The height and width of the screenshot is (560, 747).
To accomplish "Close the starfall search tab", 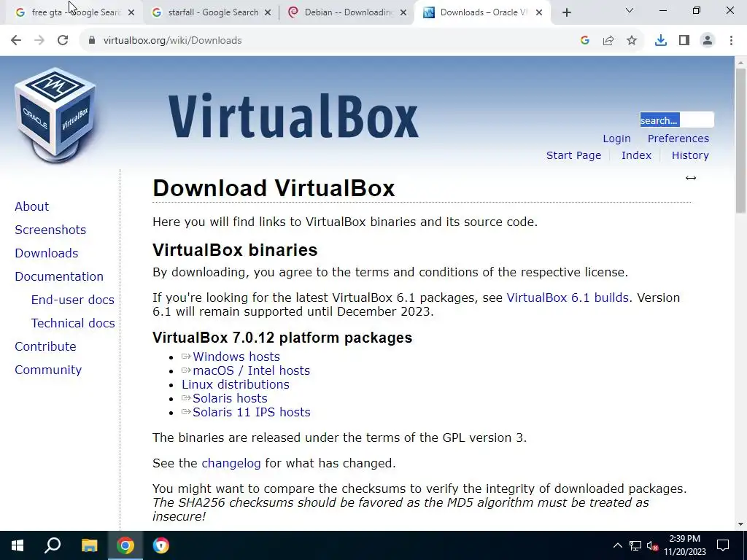I will 268,12.
